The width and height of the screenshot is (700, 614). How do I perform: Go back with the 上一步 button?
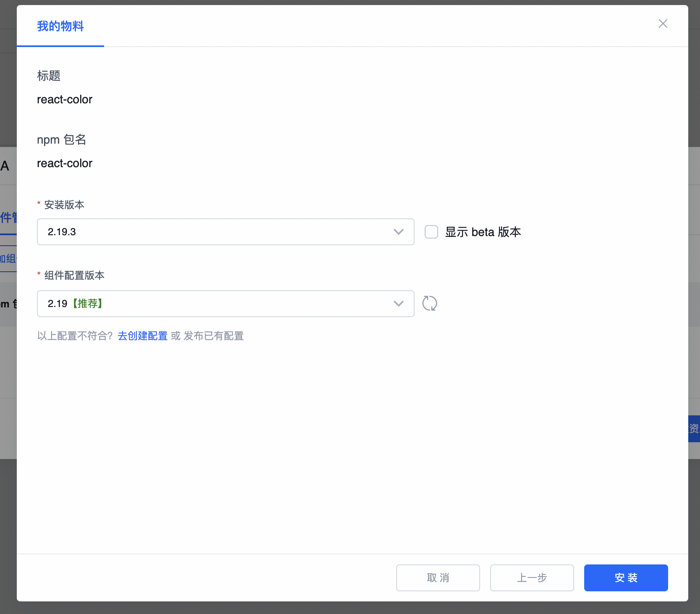pyautogui.click(x=532, y=578)
